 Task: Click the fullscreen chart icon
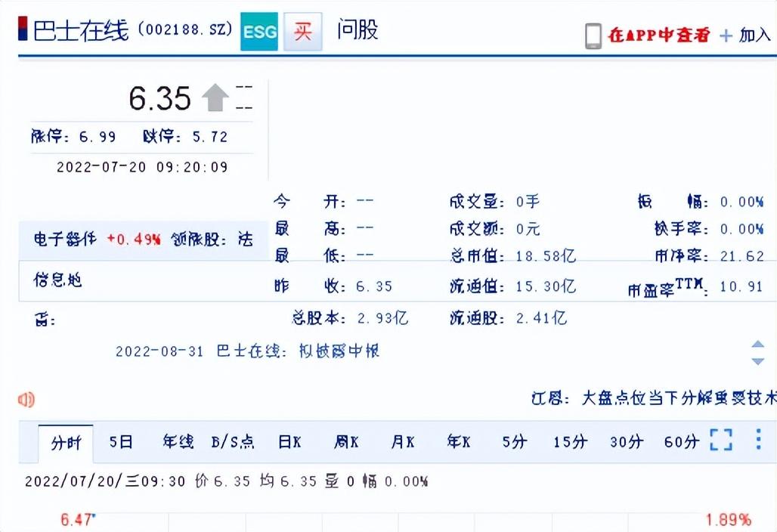721,439
